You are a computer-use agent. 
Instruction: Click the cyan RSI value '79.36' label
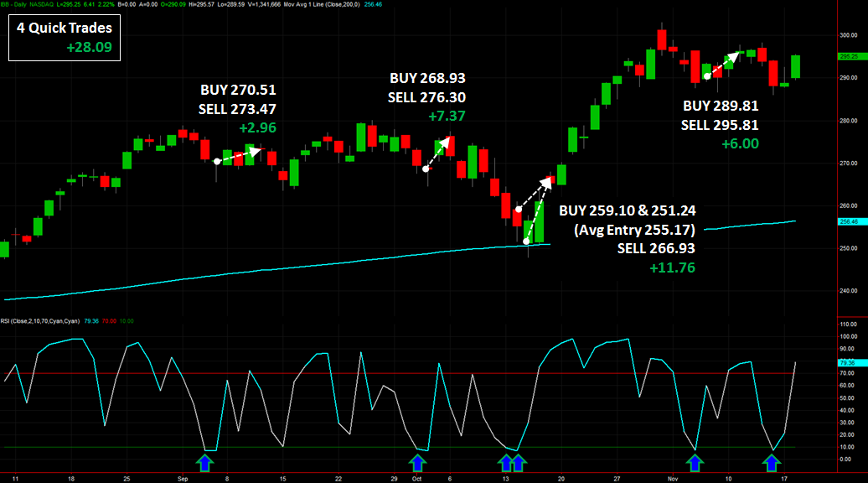91,321
